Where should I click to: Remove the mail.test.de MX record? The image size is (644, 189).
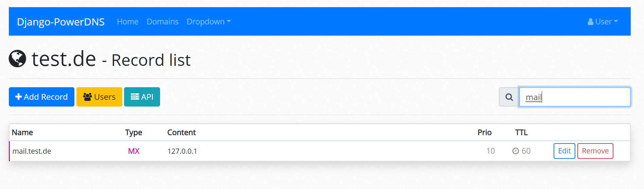(x=595, y=151)
